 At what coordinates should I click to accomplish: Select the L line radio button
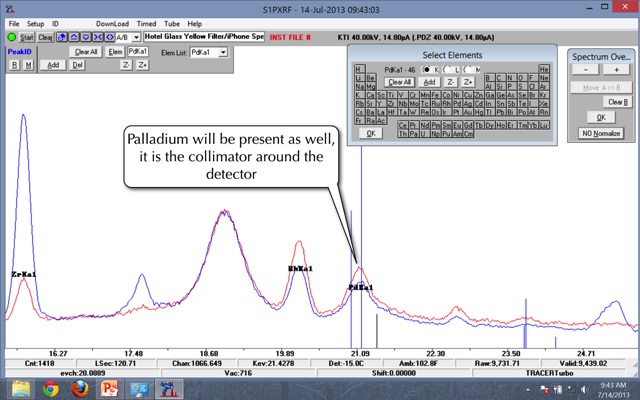tap(449, 68)
